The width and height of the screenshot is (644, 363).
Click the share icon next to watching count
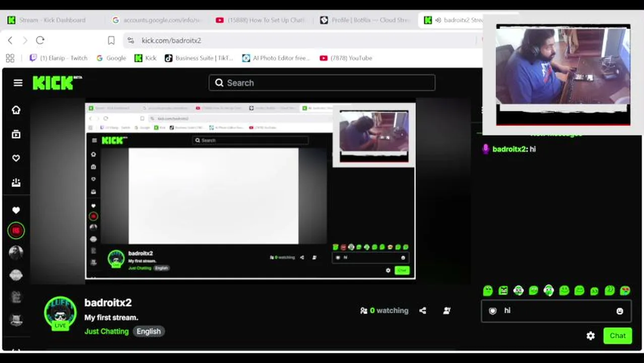pos(423,311)
